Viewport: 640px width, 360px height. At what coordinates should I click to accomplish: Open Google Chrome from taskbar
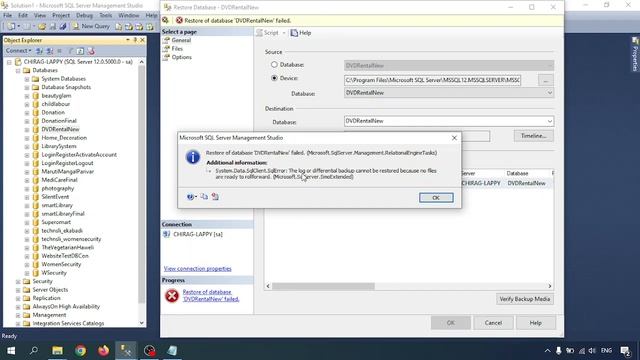80,351
